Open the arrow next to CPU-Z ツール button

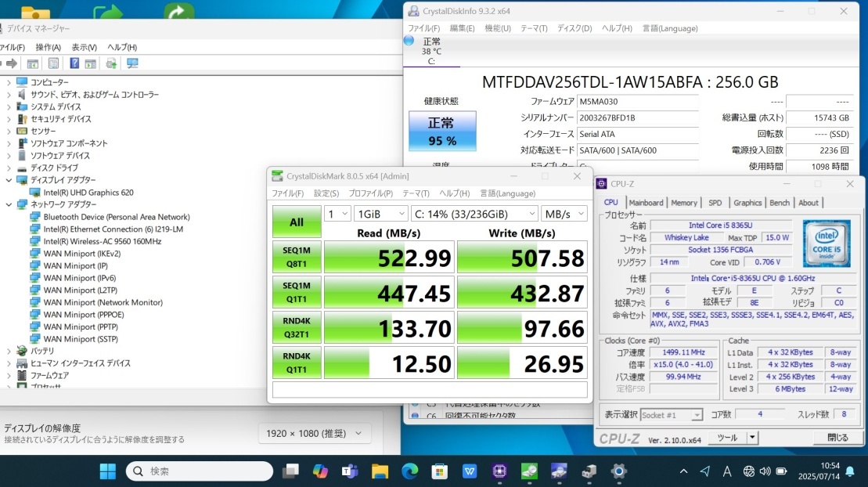(752, 437)
